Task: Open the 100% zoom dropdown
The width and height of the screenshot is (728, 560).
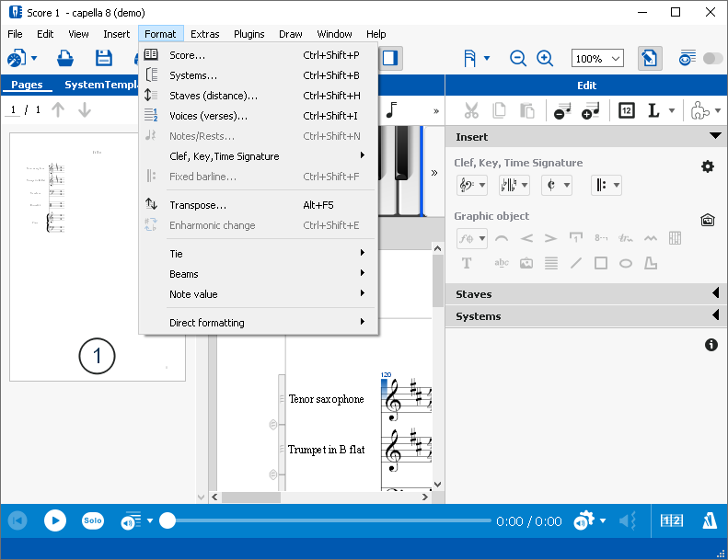Action: (597, 59)
